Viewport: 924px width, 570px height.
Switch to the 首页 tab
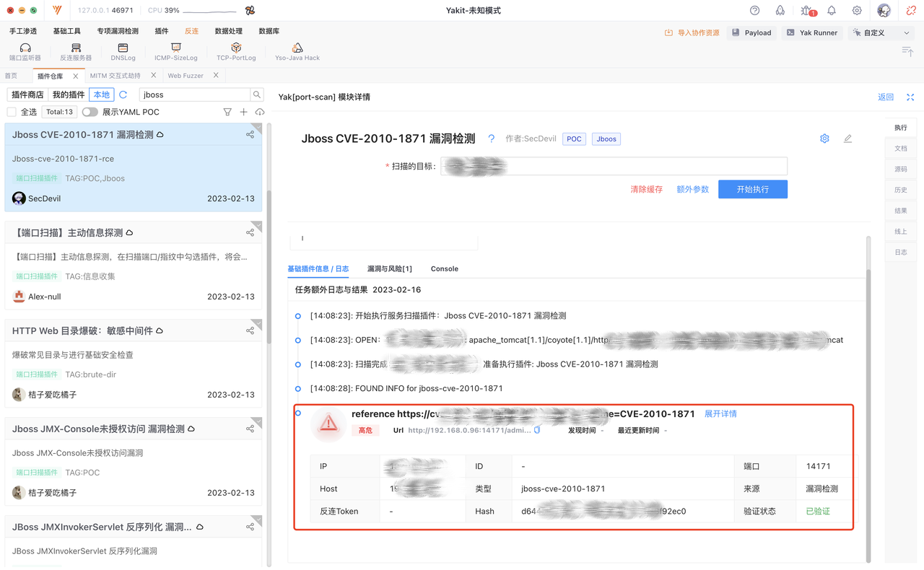click(11, 76)
